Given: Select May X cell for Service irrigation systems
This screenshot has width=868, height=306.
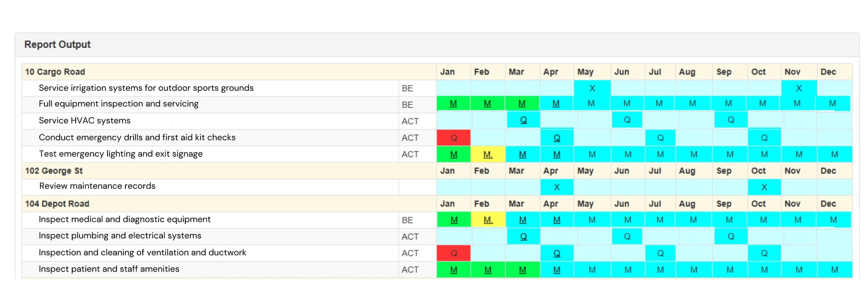Looking at the screenshot, I should (x=592, y=88).
